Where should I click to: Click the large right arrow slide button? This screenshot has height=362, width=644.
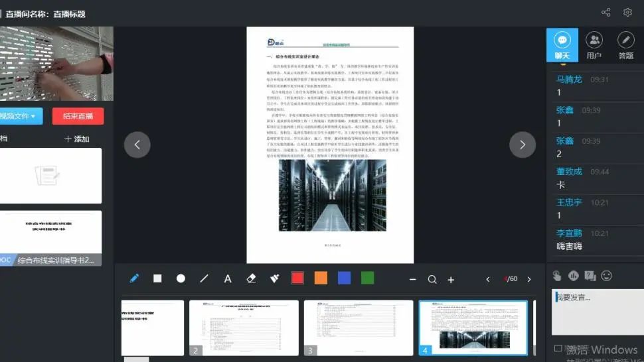523,145
